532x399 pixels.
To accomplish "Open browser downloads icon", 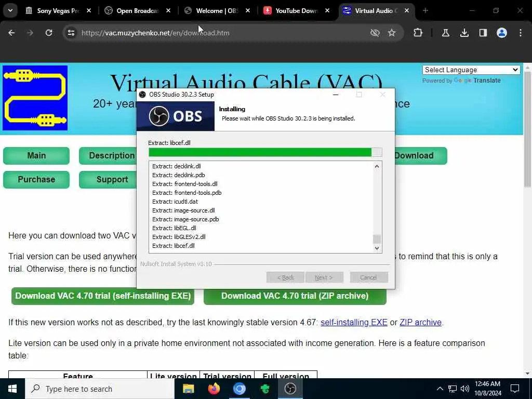I will 464,33.
